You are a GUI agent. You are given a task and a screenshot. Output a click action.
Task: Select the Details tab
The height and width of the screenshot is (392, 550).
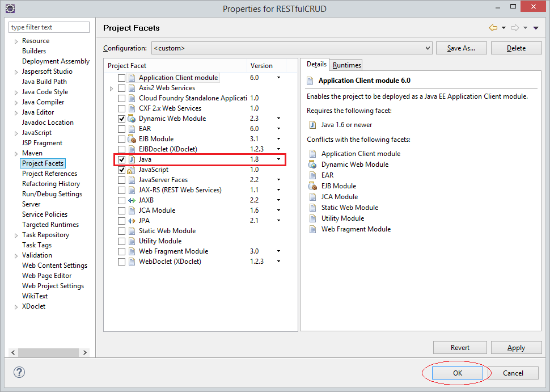[316, 64]
